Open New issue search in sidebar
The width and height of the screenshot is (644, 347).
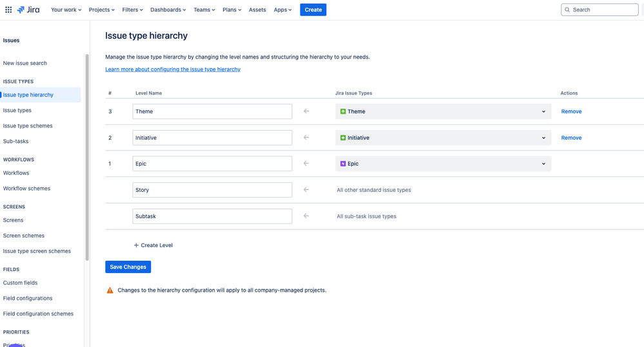(25, 63)
